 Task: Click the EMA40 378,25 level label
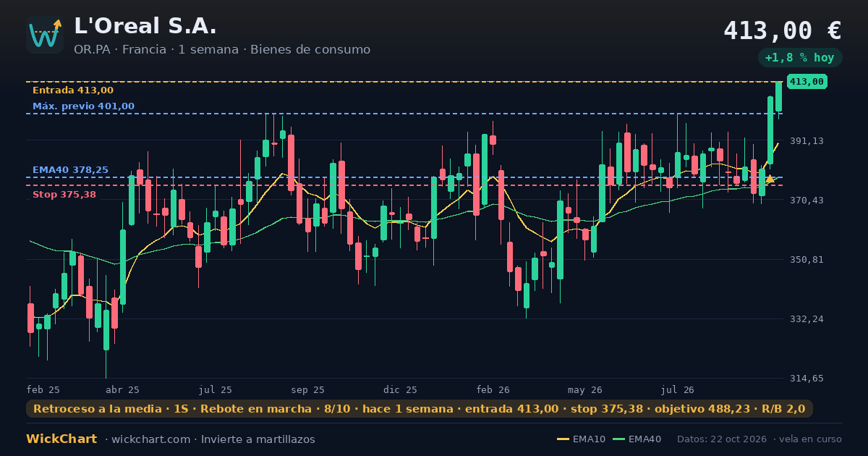(70, 170)
